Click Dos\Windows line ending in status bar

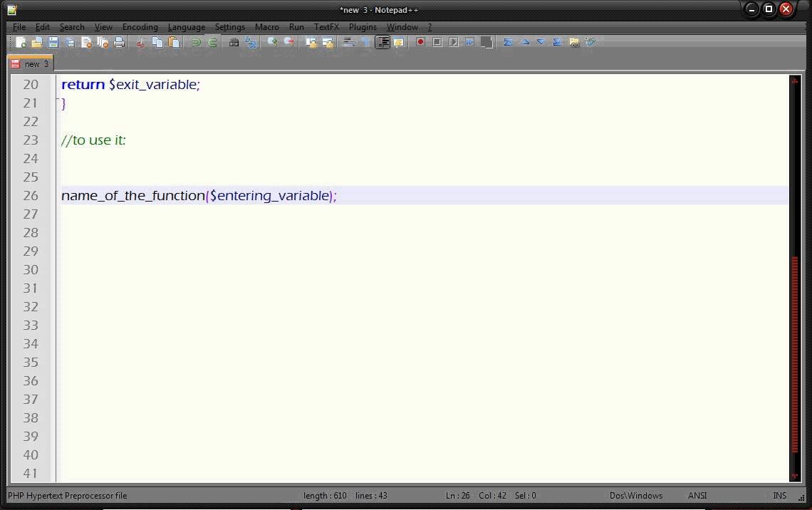coord(636,496)
